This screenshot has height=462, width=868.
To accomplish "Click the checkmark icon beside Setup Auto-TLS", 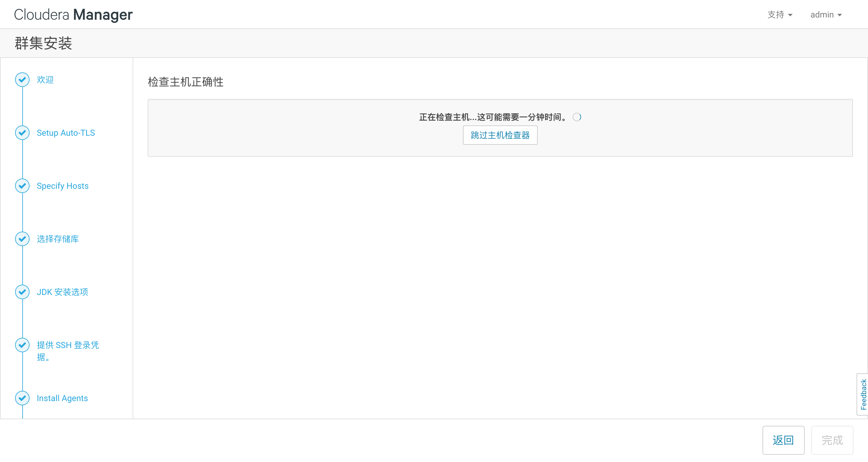I will coord(22,132).
